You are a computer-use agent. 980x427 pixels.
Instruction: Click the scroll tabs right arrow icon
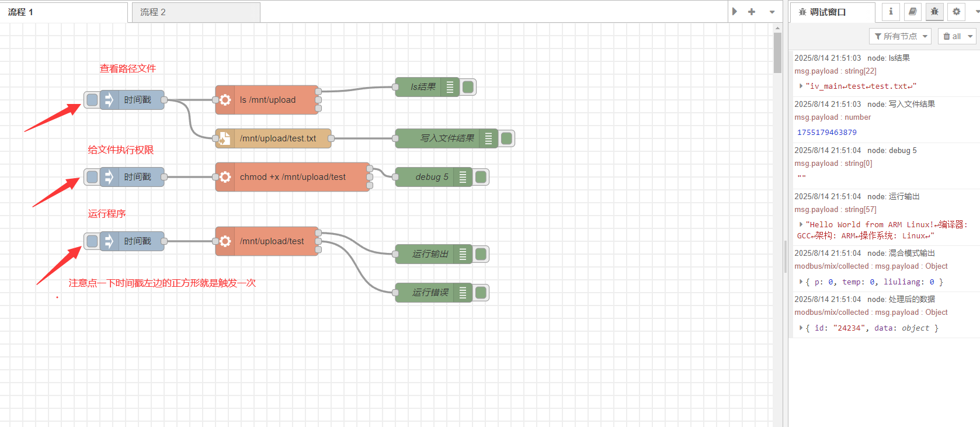(735, 12)
